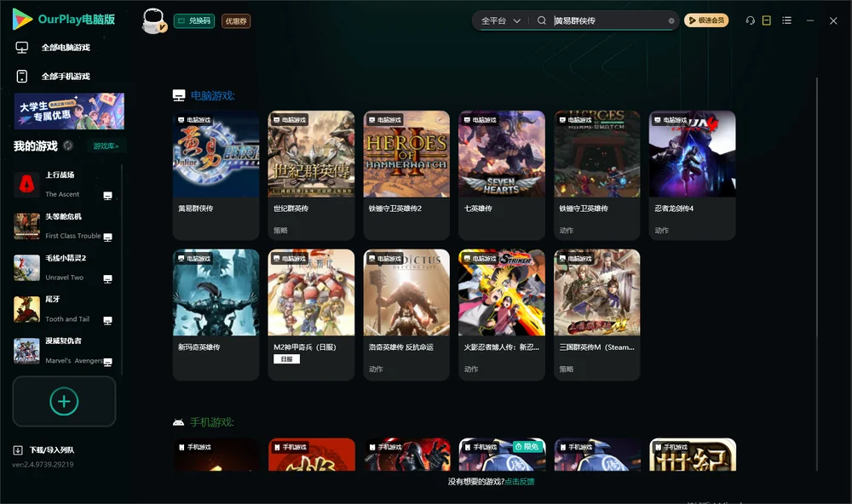The image size is (852, 504).
Task: Click the 下载/导入队列 download icon
Action: click(x=18, y=450)
